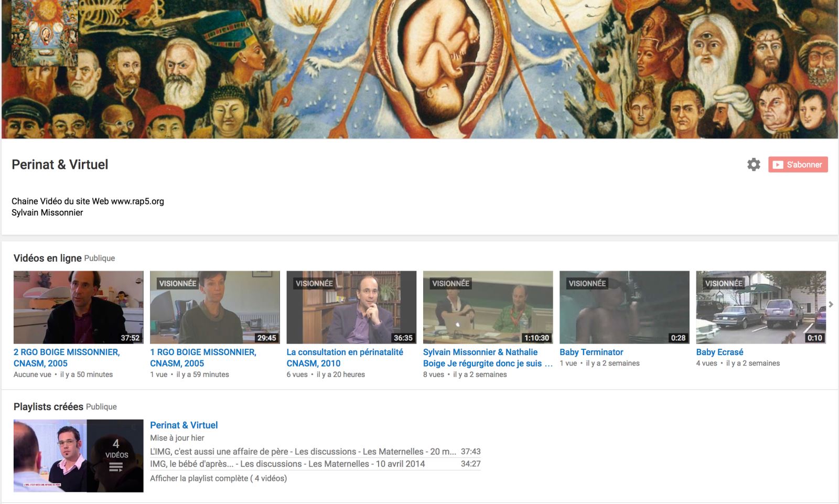Play Baby Terminator video thumbnail
The width and height of the screenshot is (839, 504).
click(x=625, y=307)
